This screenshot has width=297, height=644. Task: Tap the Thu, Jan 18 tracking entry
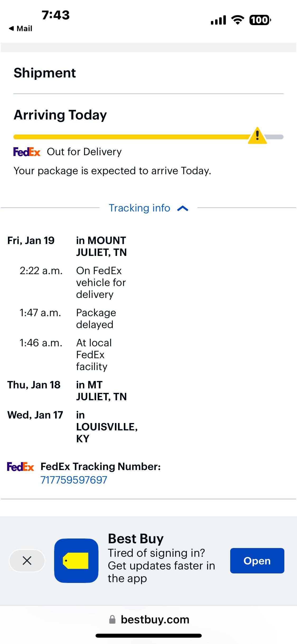[34, 385]
